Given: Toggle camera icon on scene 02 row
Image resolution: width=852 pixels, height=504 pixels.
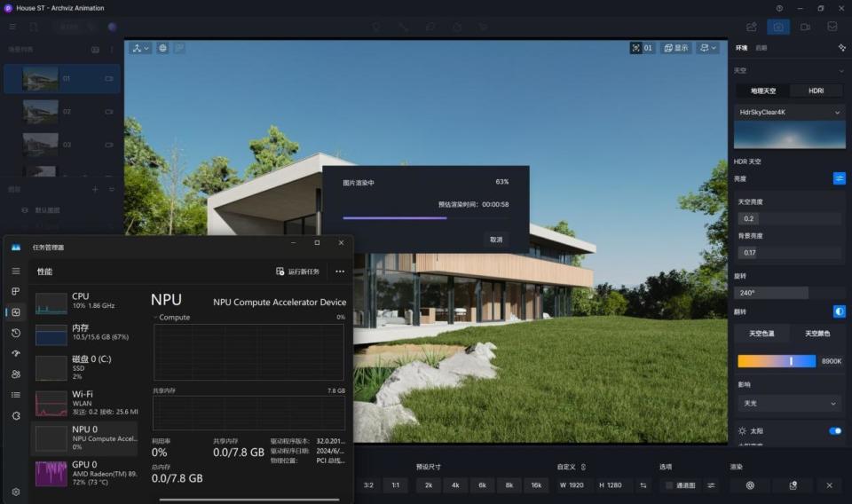Looking at the screenshot, I should click(x=108, y=111).
